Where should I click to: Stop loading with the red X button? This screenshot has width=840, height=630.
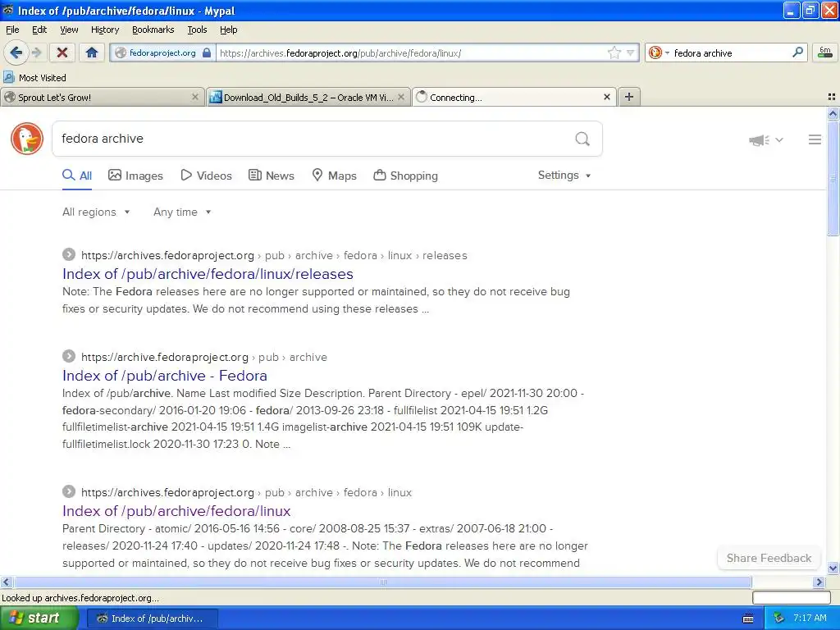(62, 52)
